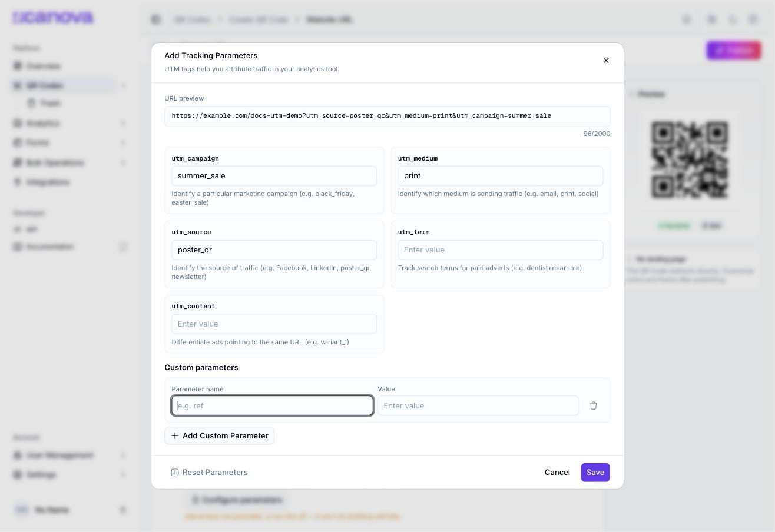This screenshot has width=775, height=532.
Task: Click the QR code preview thumbnail behind dialog
Action: coord(690,160)
